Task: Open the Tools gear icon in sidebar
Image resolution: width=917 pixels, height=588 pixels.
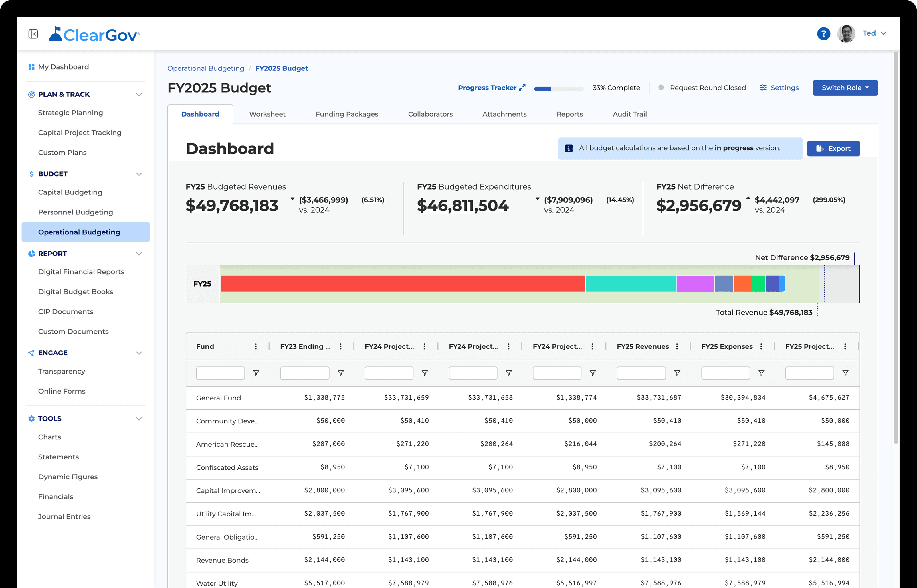Action: pyautogui.click(x=31, y=419)
